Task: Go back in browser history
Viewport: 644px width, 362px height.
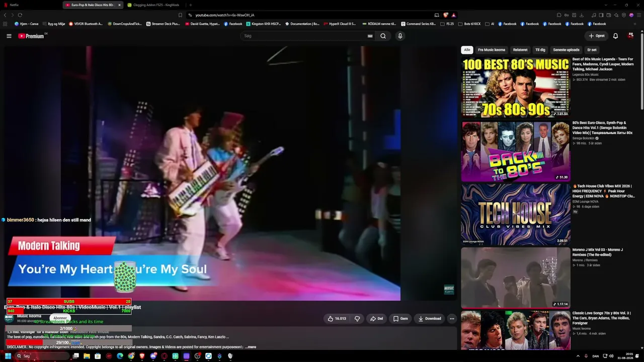Action: point(5,15)
